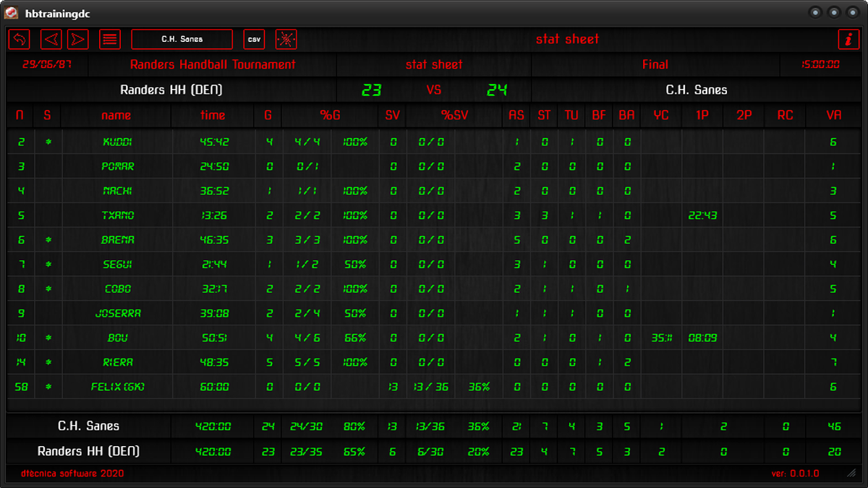Click BOU's 08:09 suspension time
Viewport: 868px width, 488px height.
pos(702,338)
